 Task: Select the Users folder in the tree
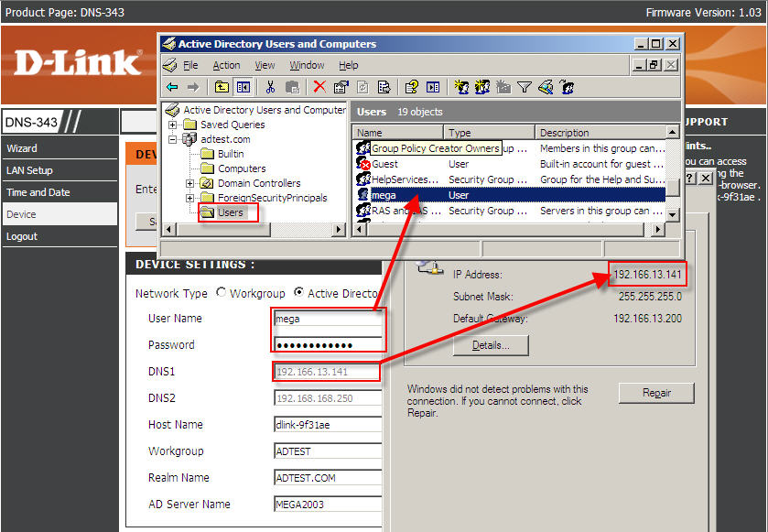(x=230, y=212)
